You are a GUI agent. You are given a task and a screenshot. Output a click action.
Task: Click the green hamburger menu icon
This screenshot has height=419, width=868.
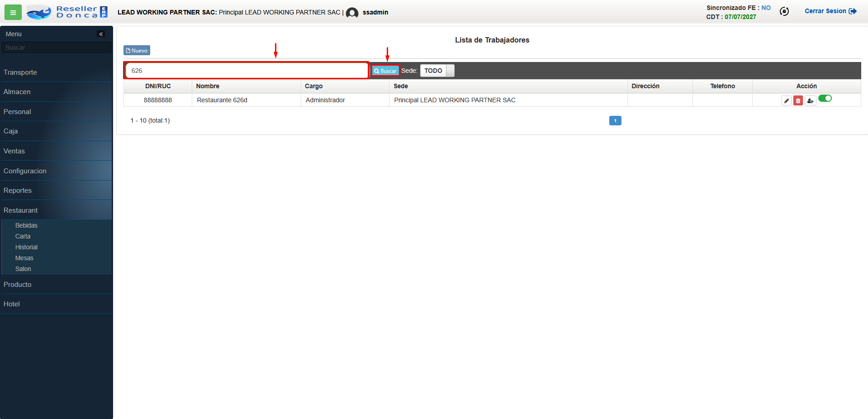pos(13,12)
